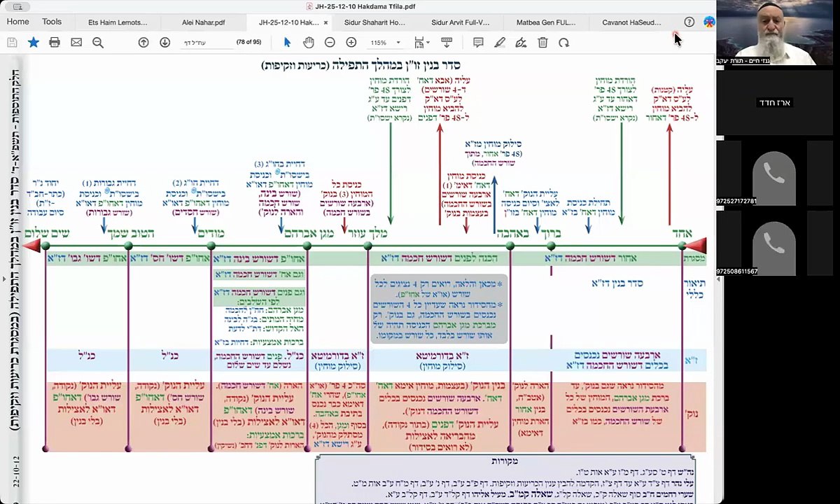
Task: Select the ארז חדד participant tile
Action: (774, 103)
